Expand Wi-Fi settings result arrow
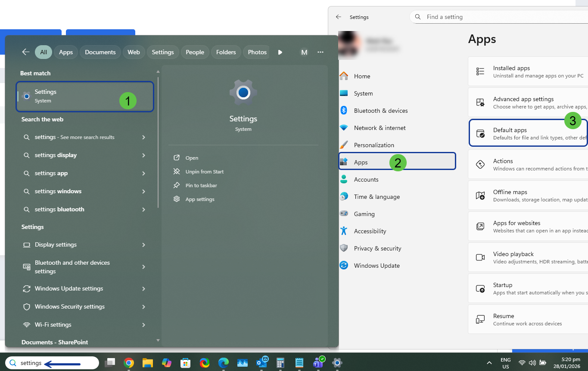Image resolution: width=588 pixels, height=371 pixels. (143, 325)
